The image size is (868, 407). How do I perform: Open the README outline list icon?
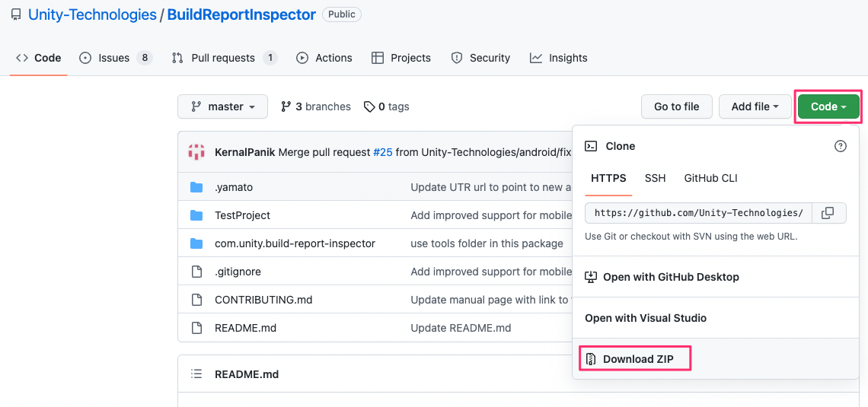click(196, 374)
